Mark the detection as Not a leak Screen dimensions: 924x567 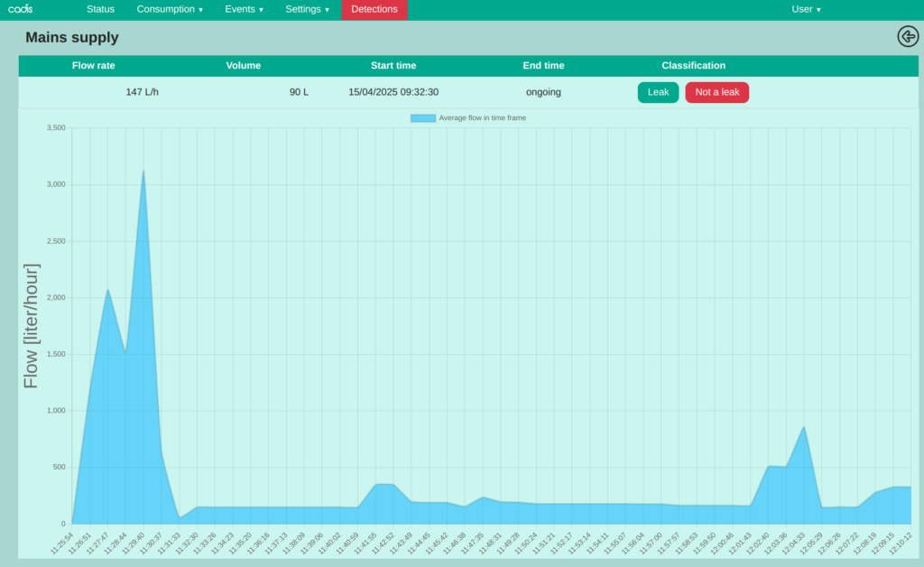pyautogui.click(x=716, y=91)
